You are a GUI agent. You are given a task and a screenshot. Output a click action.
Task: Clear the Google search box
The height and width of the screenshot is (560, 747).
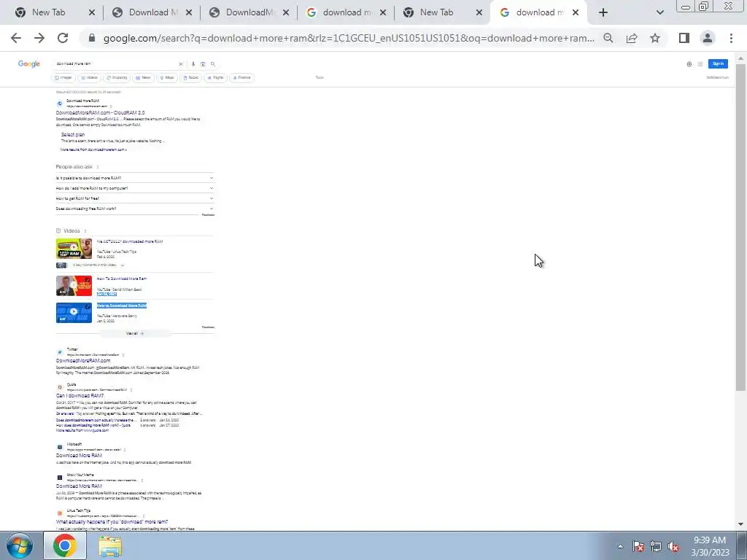(181, 64)
